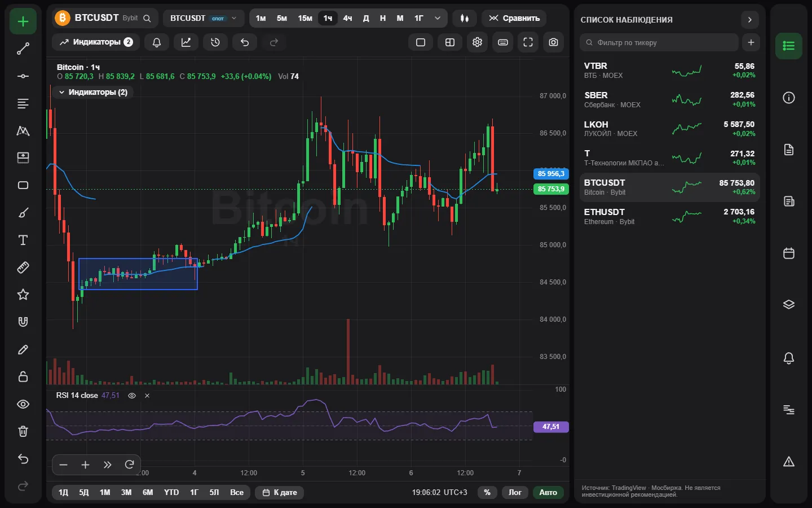Screen dimensions: 812x508
Task: Toggle the Лог logarithmic scale
Action: (515, 492)
